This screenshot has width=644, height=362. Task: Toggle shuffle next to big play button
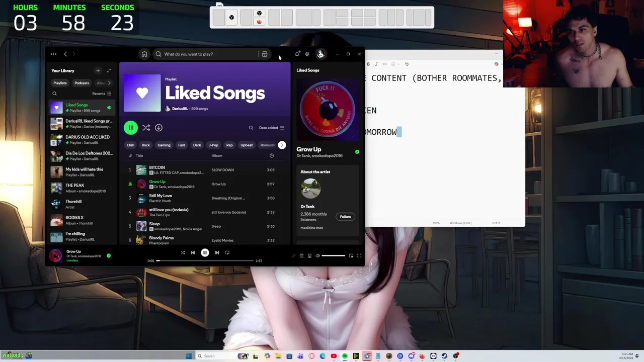pos(146,128)
